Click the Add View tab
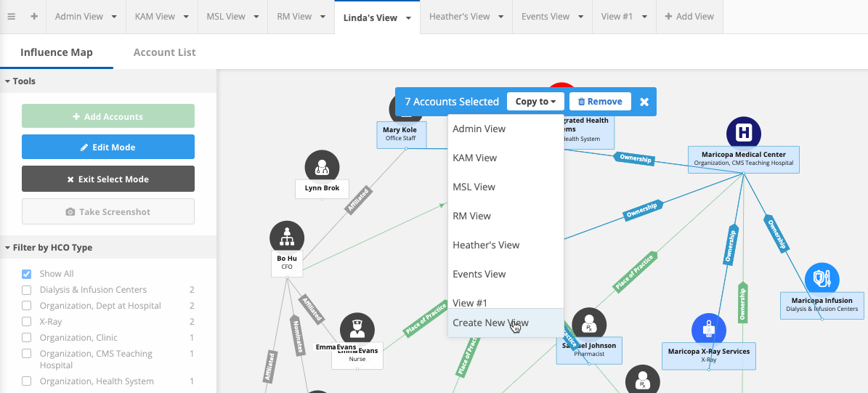868x393 pixels. click(x=689, y=17)
